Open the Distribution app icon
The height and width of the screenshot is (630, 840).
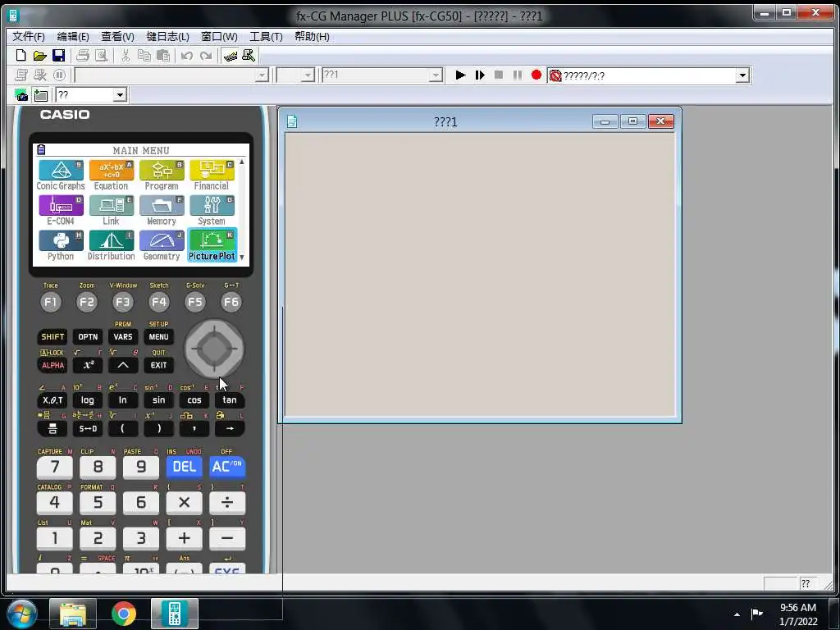[x=111, y=245]
